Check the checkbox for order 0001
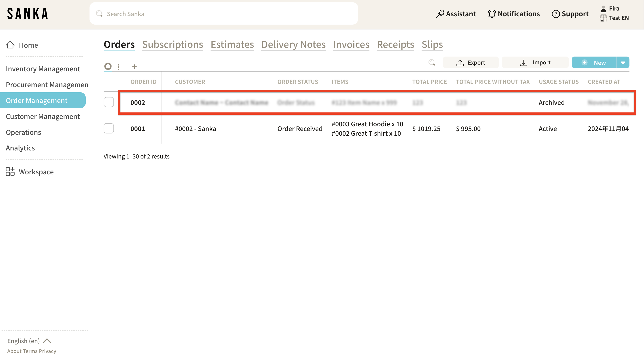Viewport: 644px width, 359px height. [x=109, y=128]
